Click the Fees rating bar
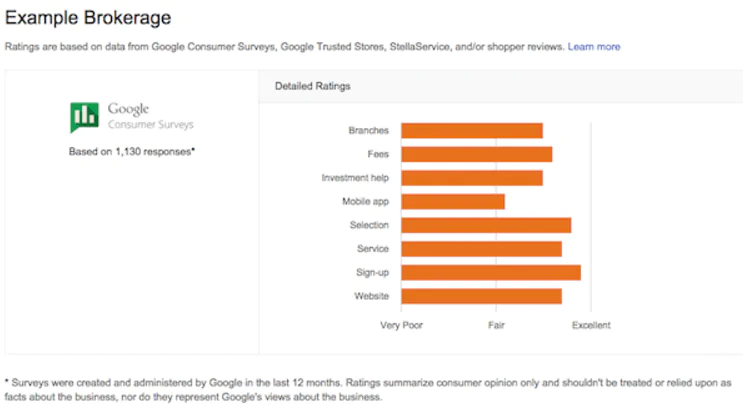This screenshot has width=743, height=412. coord(476,154)
